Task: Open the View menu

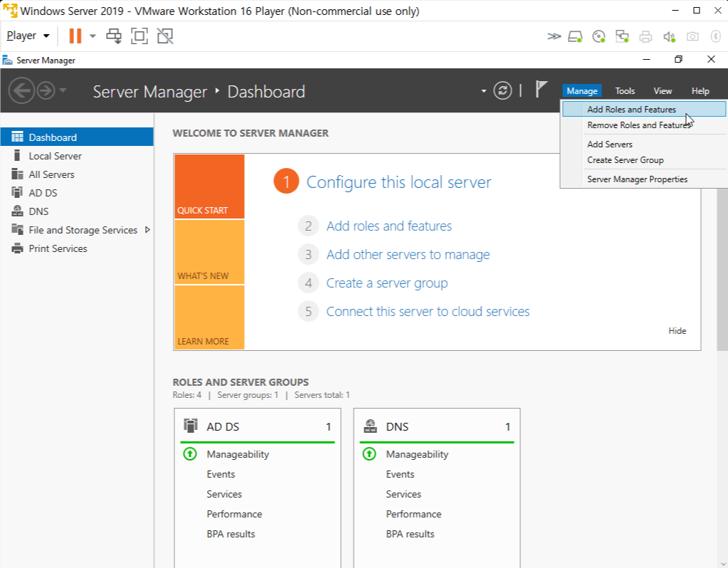Action: coord(663,91)
